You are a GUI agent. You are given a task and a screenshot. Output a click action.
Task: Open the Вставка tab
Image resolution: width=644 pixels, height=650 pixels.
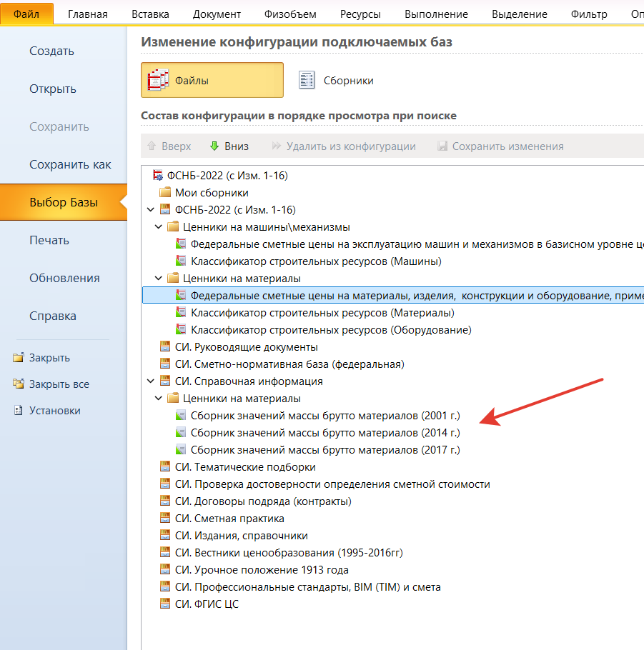[x=150, y=14]
